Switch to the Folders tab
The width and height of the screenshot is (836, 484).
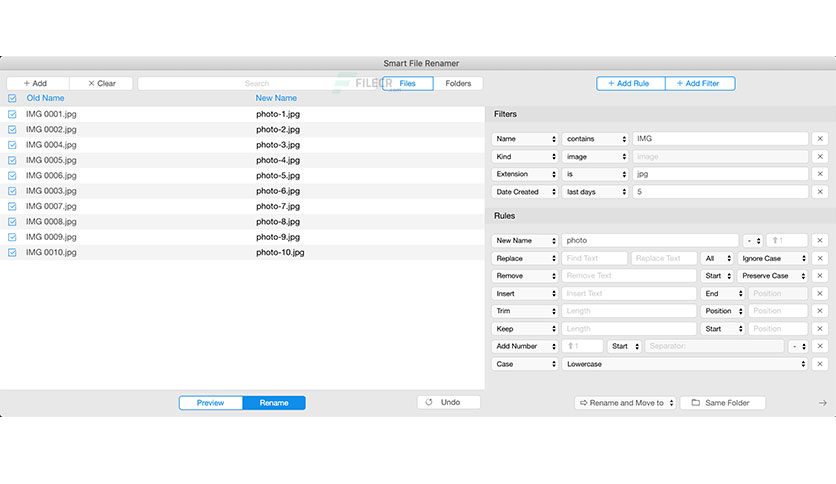pyautogui.click(x=458, y=83)
